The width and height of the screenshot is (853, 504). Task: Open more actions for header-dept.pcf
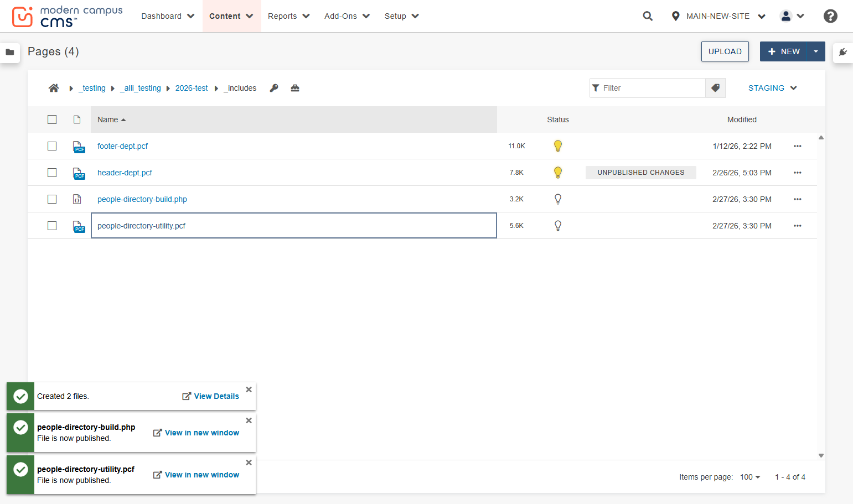(x=798, y=173)
